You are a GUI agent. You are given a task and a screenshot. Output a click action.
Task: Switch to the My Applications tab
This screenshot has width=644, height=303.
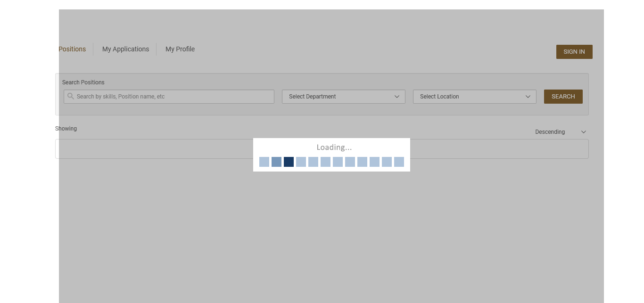[125, 49]
